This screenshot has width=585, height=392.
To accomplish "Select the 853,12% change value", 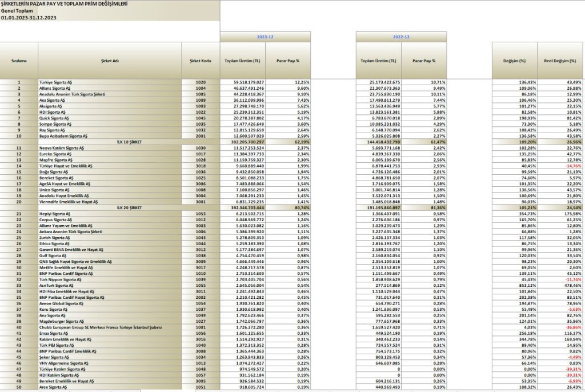I will coord(527,286).
